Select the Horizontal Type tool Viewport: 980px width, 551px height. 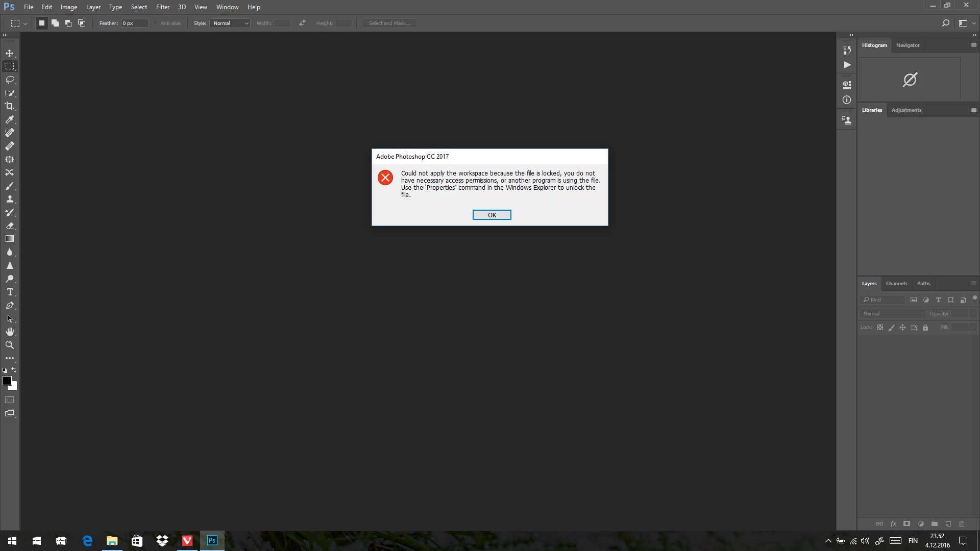click(x=10, y=292)
